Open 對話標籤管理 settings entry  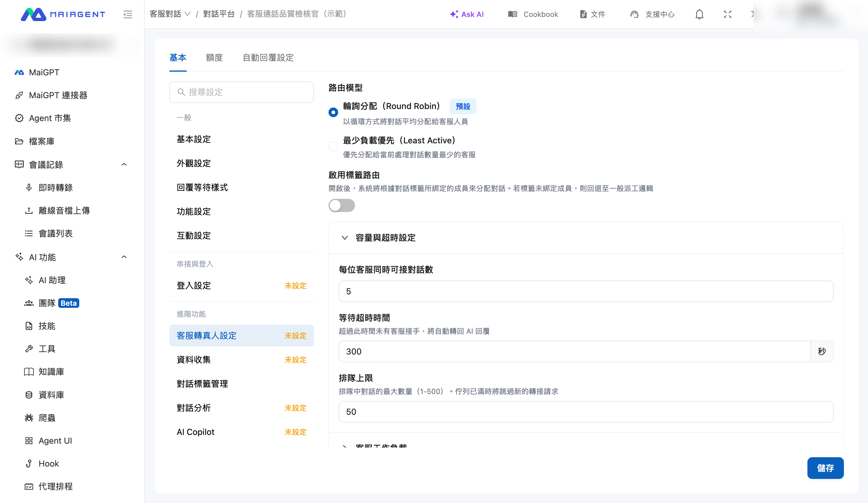[x=241, y=384]
